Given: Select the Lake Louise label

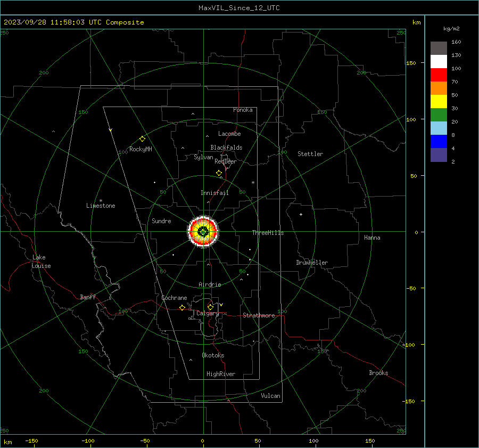Looking at the screenshot, I should (x=41, y=262).
